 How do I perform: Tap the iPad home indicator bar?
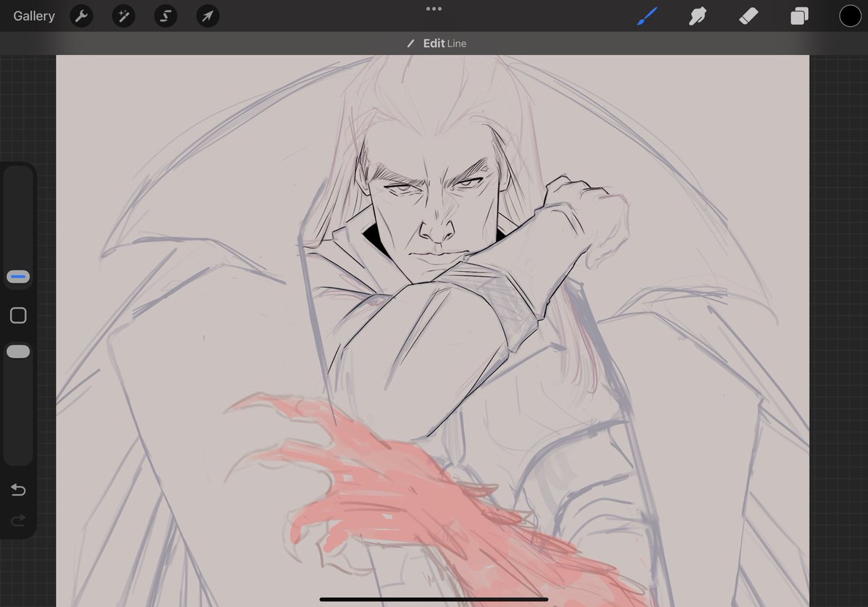434,600
